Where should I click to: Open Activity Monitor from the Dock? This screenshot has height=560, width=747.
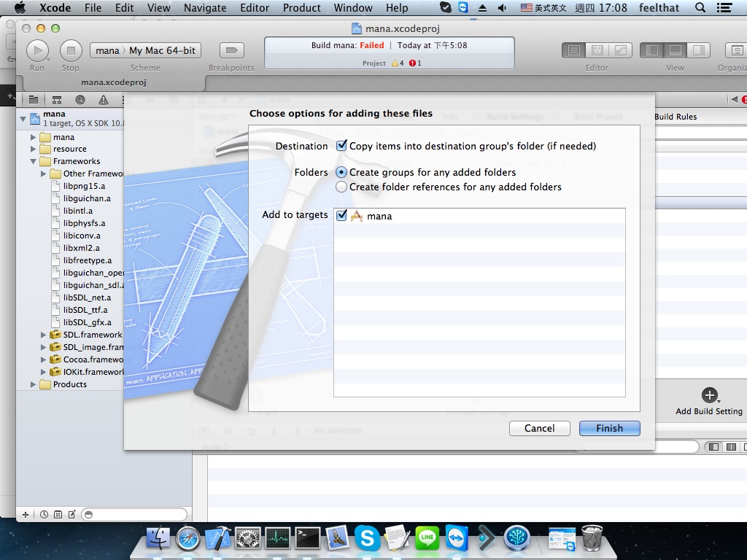(278, 538)
